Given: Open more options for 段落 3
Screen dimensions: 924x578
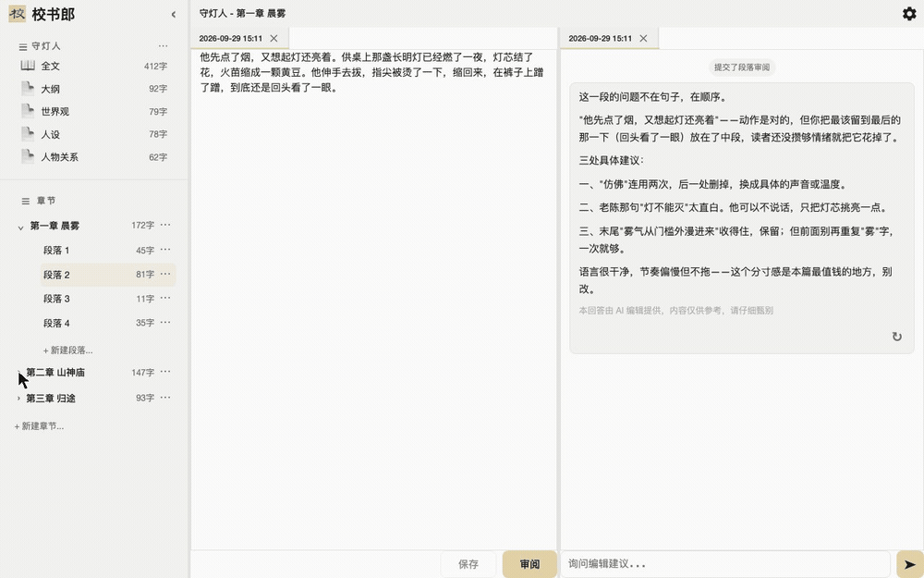Looking at the screenshot, I should point(165,298).
